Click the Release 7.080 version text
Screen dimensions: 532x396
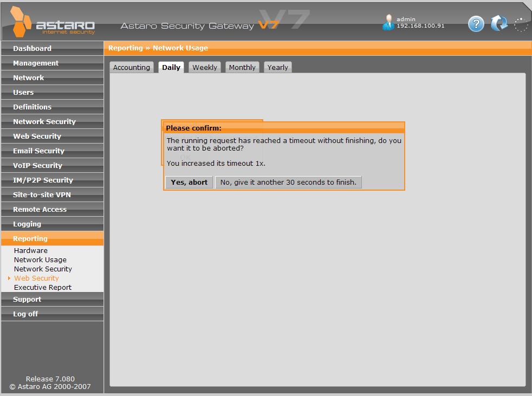pyautogui.click(x=50, y=379)
